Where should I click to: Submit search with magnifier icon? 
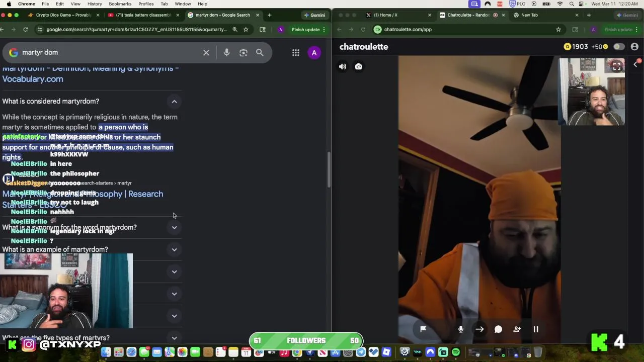point(260,52)
